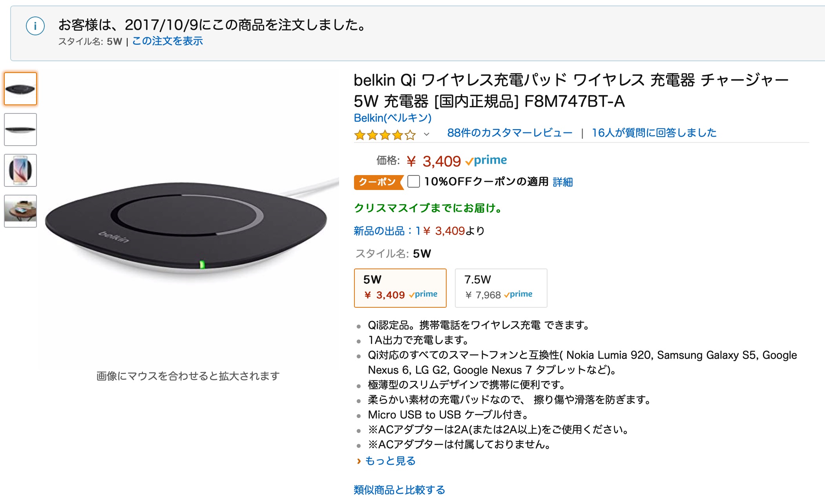
Task: Select the thumbnail showing phone on charger
Action: coord(20,170)
